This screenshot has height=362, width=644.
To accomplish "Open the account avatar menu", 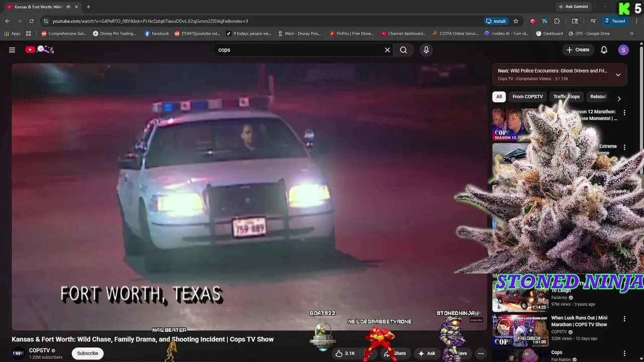I will [623, 50].
